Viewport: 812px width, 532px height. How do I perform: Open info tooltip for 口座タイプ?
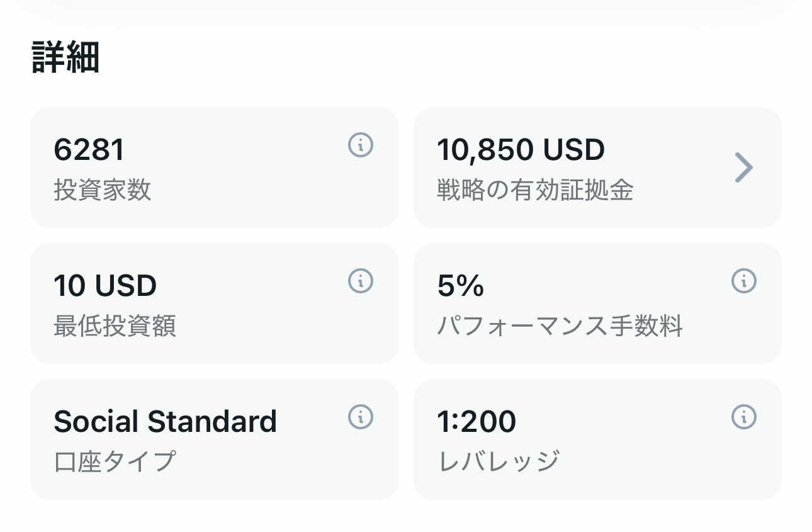coord(361,417)
